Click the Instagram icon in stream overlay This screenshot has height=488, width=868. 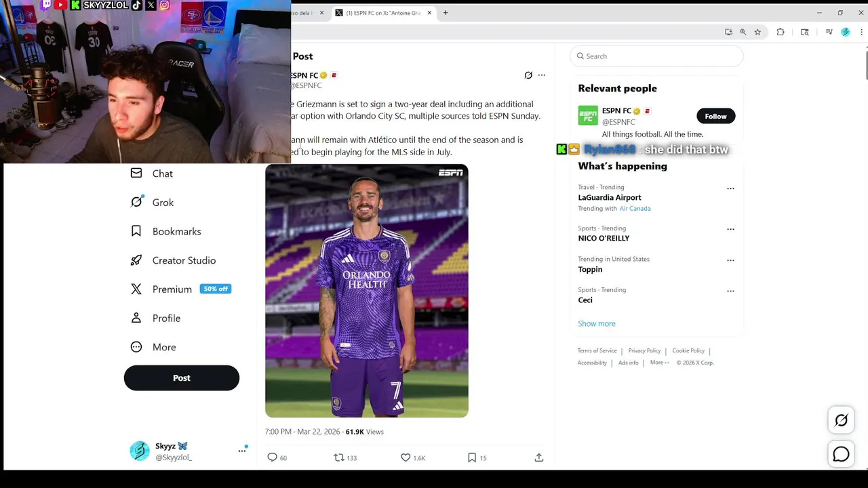tap(164, 5)
